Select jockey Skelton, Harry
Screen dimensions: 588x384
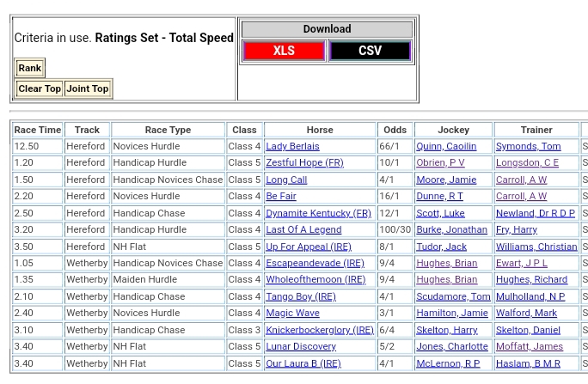(446, 330)
